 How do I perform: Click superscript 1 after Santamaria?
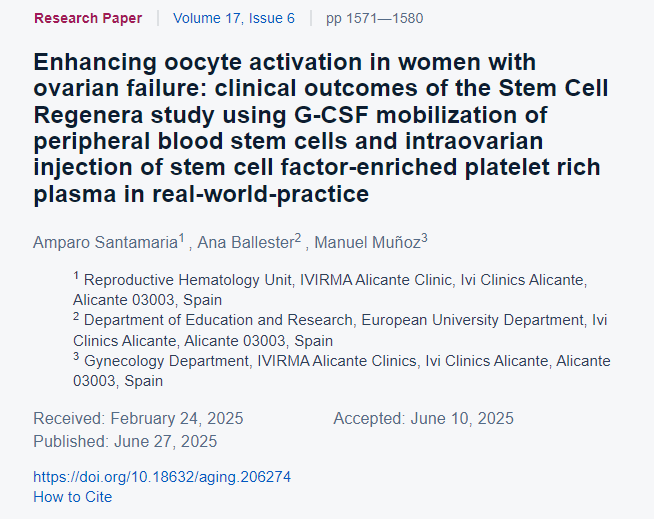pyautogui.click(x=182, y=236)
